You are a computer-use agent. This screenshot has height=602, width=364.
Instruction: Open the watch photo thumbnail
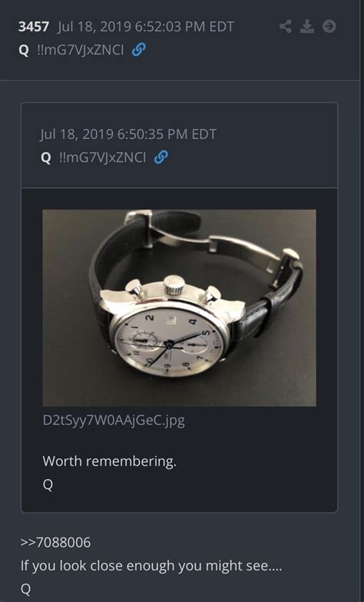(180, 307)
